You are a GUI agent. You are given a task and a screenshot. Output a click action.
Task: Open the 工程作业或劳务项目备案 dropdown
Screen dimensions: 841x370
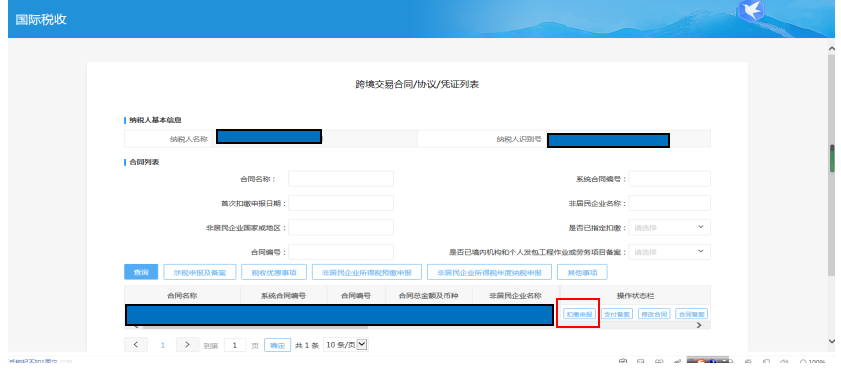pyautogui.click(x=669, y=252)
